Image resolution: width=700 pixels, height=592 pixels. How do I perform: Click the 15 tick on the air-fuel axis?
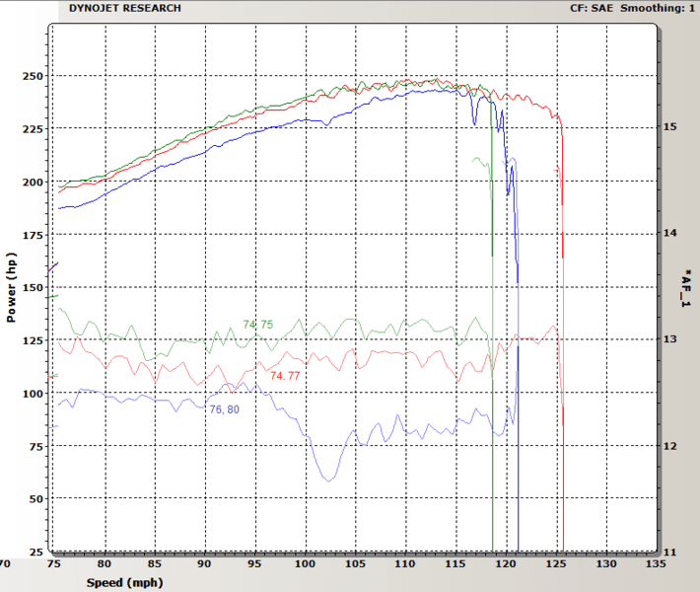(669, 127)
